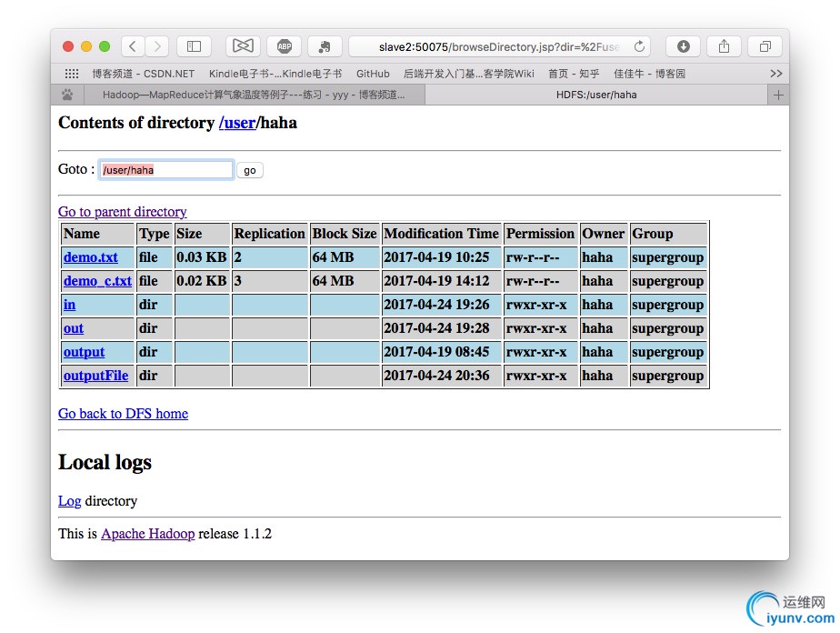The image size is (840, 633).
Task: Click the 2017-04-19 14:12 timestamp
Action: tap(436, 281)
